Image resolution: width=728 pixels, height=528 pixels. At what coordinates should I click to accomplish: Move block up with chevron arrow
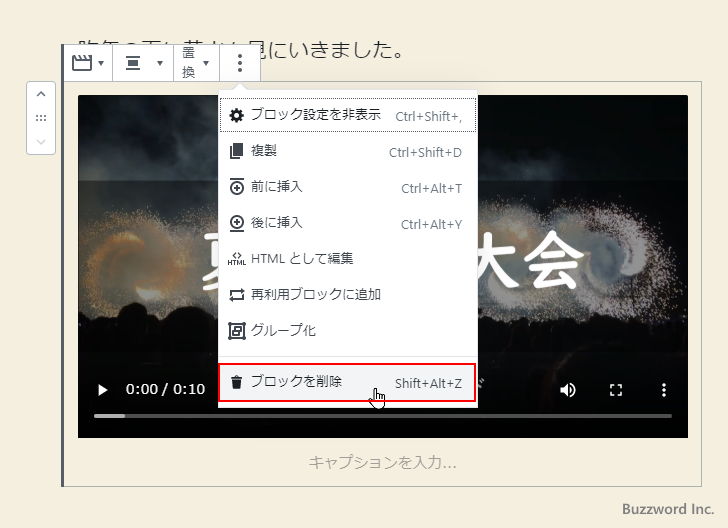[41, 95]
